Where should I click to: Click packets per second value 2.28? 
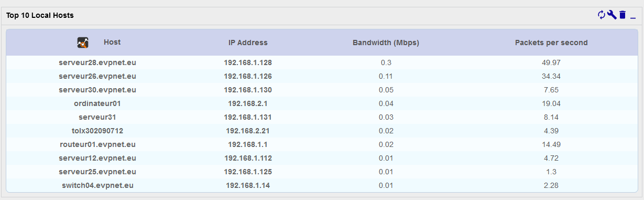(x=551, y=185)
